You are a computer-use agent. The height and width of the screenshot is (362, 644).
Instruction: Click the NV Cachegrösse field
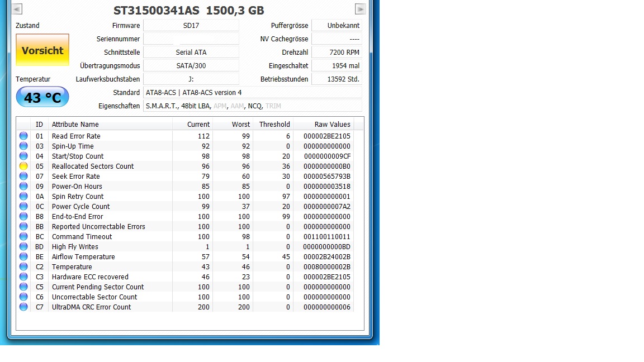click(x=337, y=39)
